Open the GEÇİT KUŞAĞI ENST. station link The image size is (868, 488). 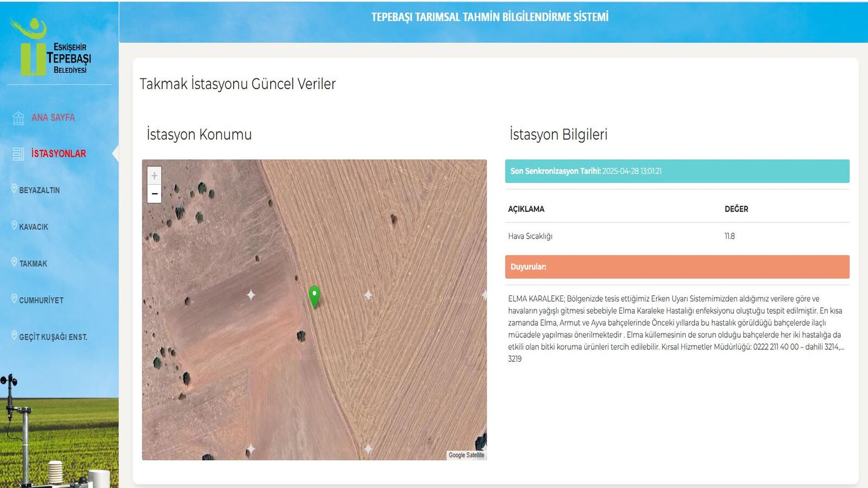coord(53,337)
